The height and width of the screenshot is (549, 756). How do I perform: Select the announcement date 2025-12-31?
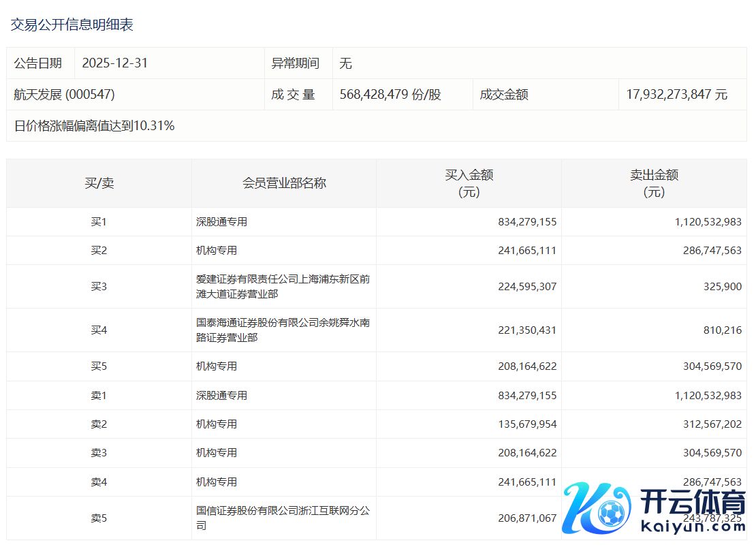(114, 63)
